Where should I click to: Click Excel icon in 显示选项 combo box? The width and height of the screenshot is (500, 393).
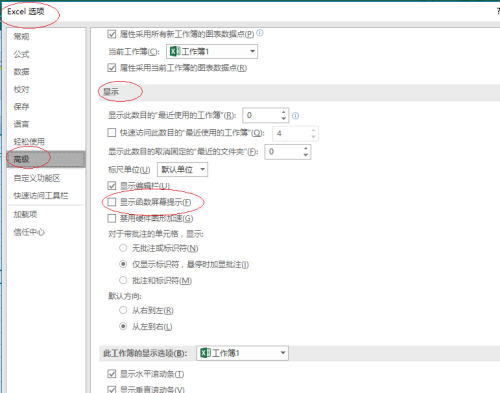click(205, 353)
